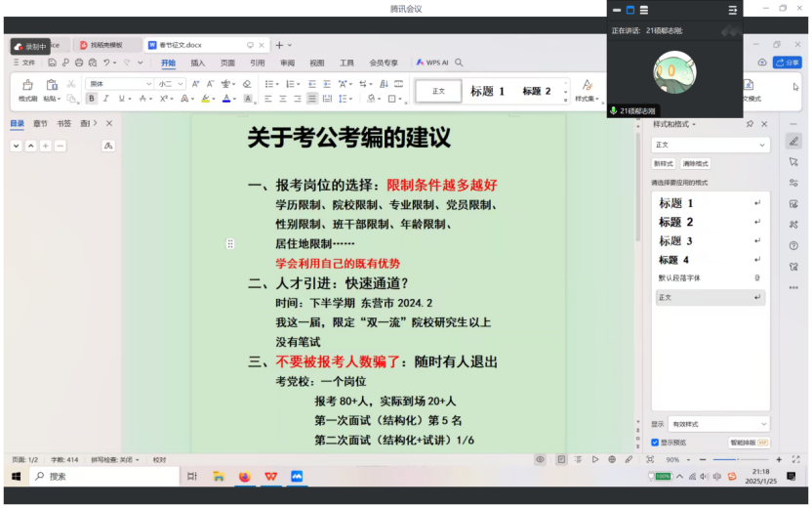Open Firefox from the Windows taskbar
The image size is (812, 508).
pyautogui.click(x=245, y=476)
